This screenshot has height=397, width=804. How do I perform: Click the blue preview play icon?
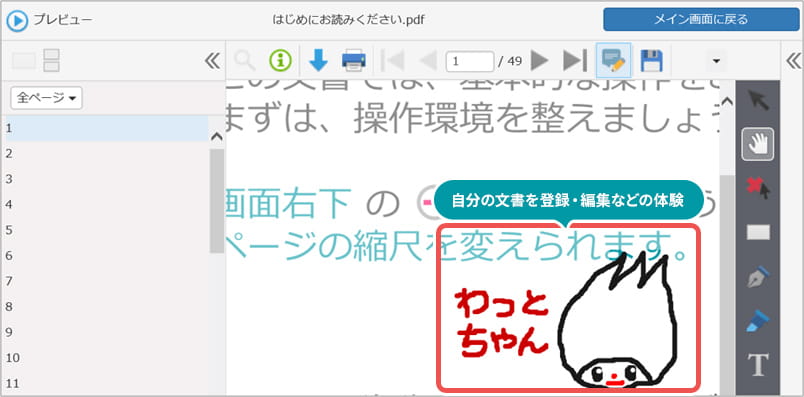click(17, 21)
